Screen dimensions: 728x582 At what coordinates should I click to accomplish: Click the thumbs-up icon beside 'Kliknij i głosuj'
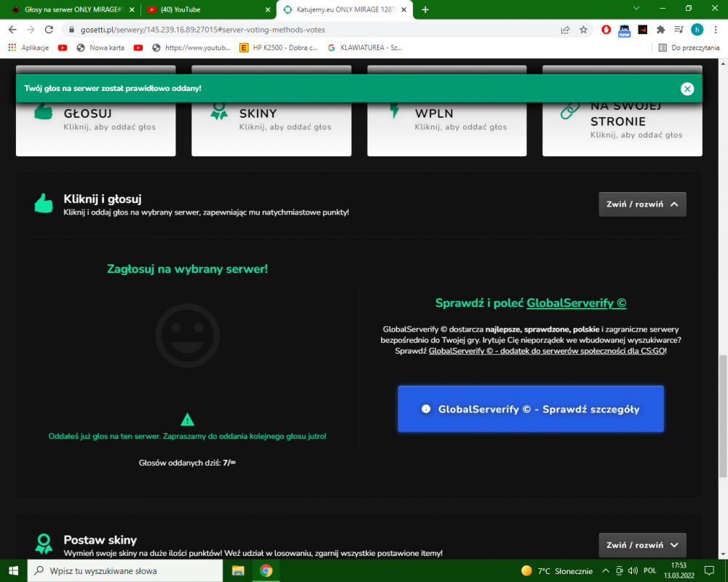(44, 203)
